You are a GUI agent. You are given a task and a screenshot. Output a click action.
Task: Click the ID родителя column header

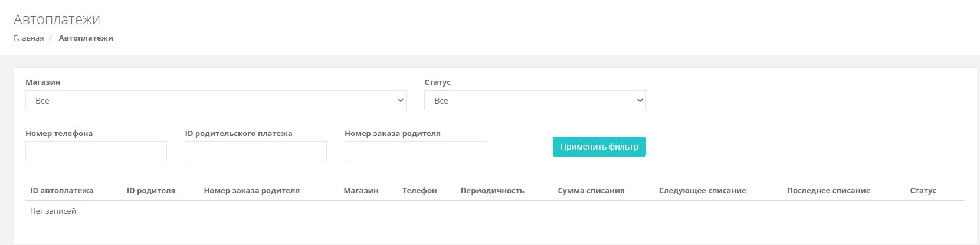(x=151, y=191)
